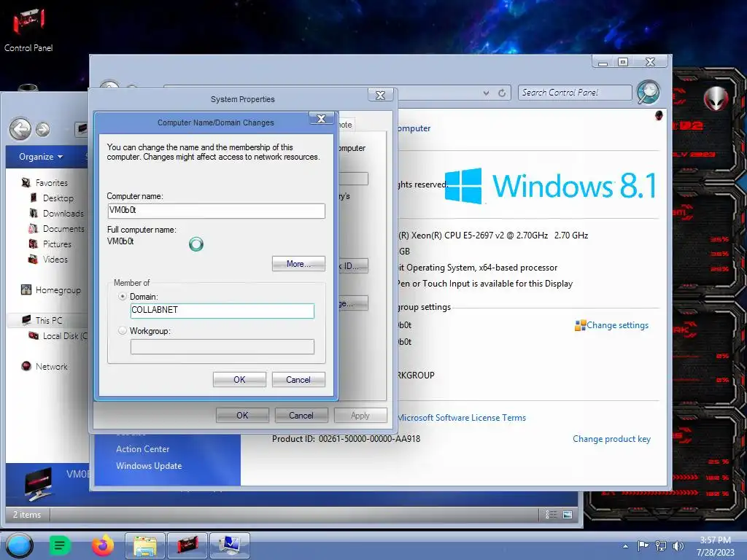Image resolution: width=747 pixels, height=560 pixels.
Task: Confirm OK in Computer Name/Domain Changes
Action: [239, 379]
